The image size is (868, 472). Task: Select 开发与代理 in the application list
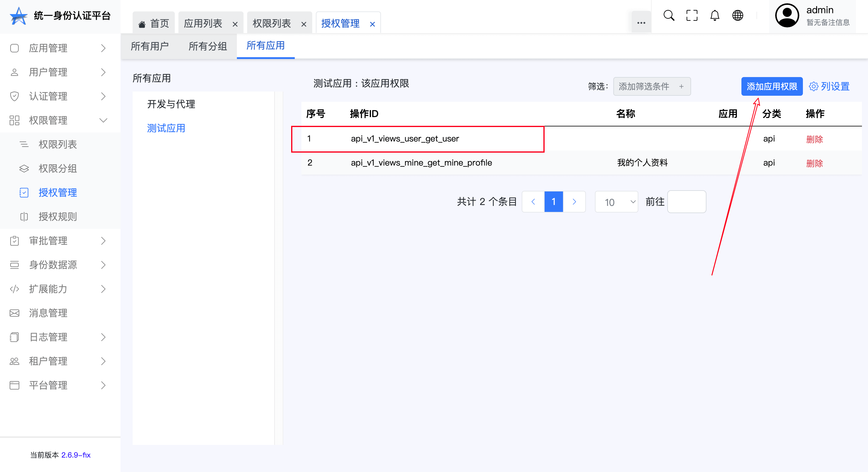tap(171, 104)
